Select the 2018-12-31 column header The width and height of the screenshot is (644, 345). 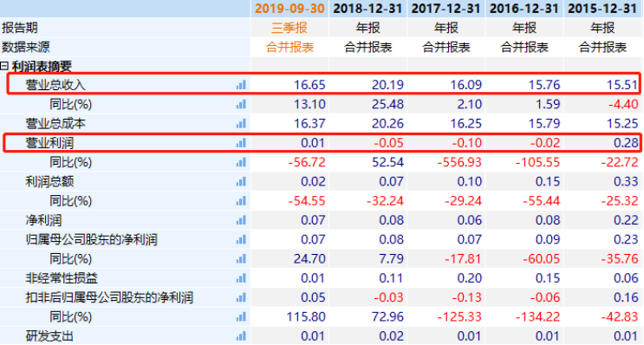pos(368,9)
